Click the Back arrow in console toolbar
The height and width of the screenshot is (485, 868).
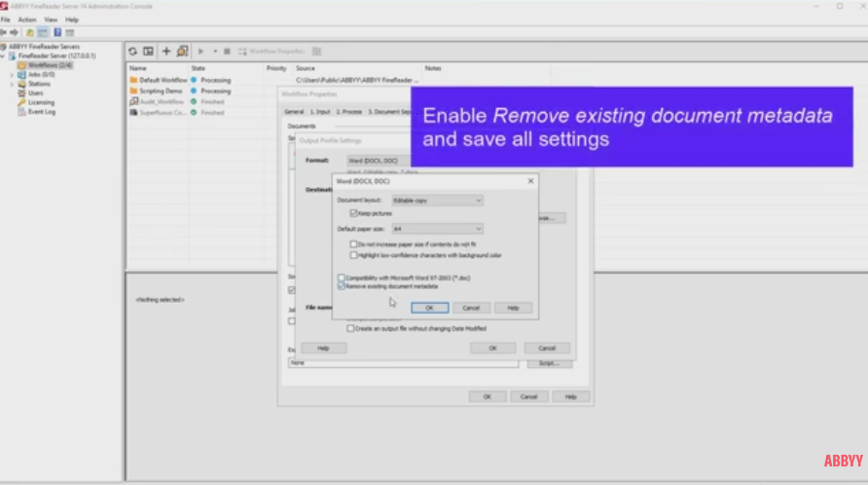point(4,33)
